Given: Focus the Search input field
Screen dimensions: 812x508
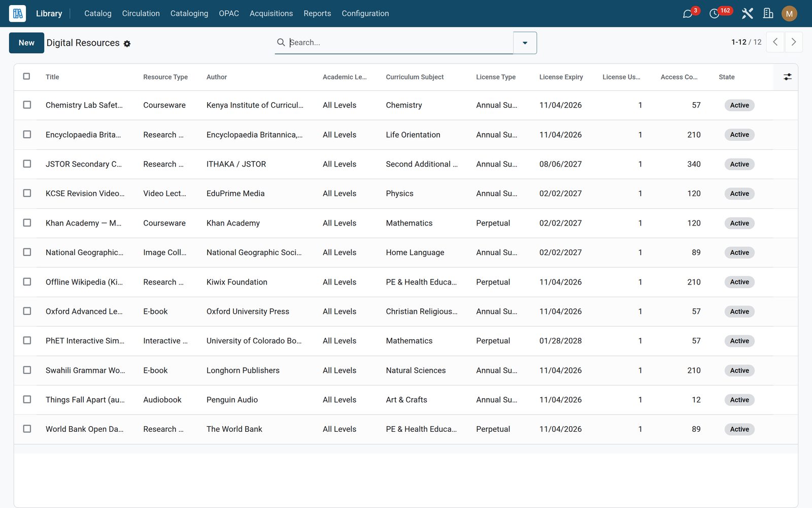Looking at the screenshot, I should coord(398,42).
